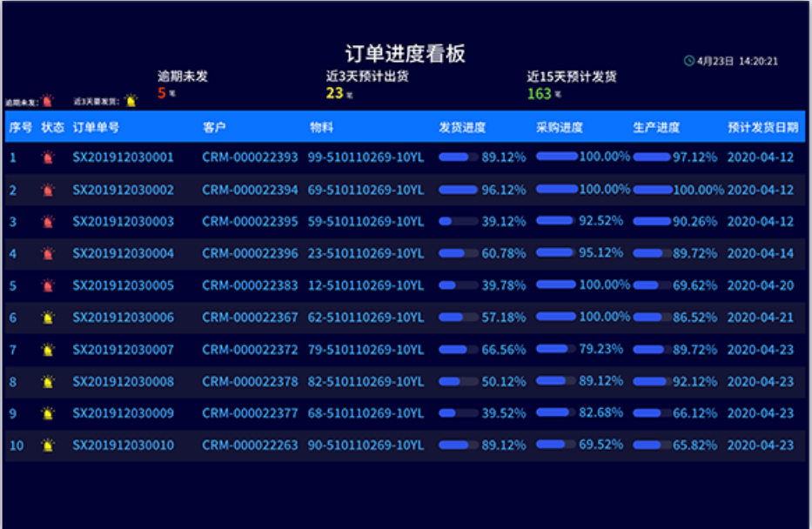Click the red alarm icon in row 1
The image size is (812, 529).
click(47, 158)
